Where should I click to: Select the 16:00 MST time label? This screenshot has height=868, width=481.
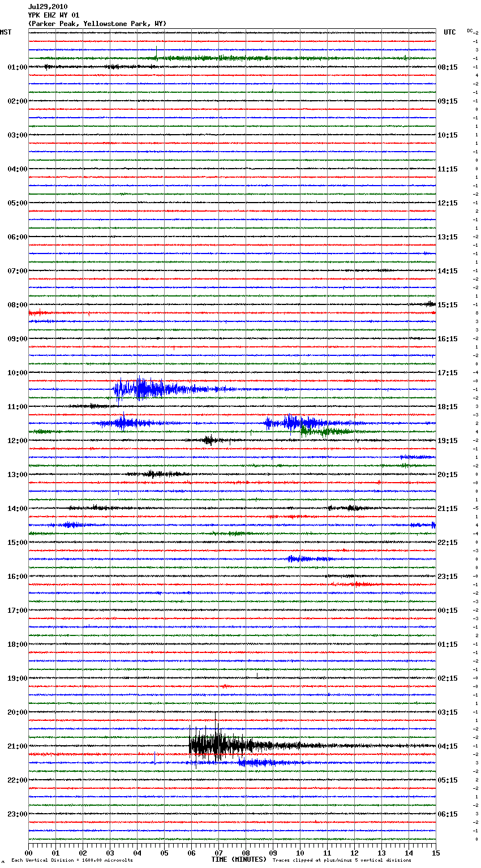(x=18, y=577)
